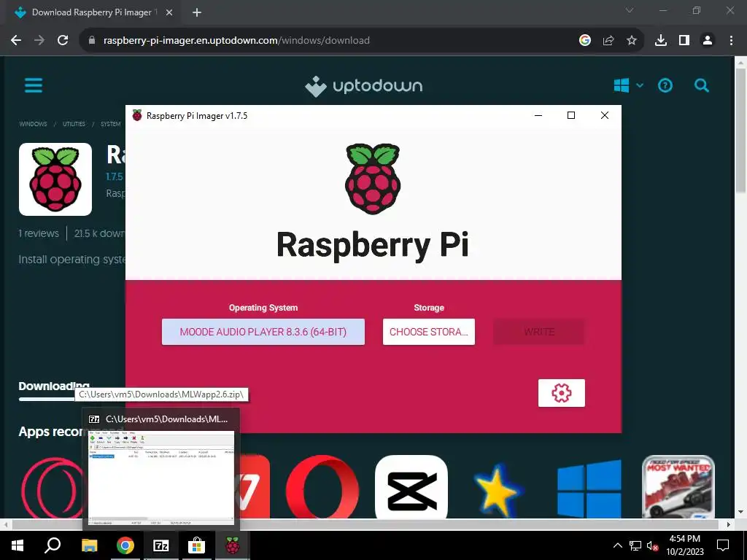The image size is (747, 560).
Task: Click the Utilities breadcrumb link
Action: (x=74, y=124)
